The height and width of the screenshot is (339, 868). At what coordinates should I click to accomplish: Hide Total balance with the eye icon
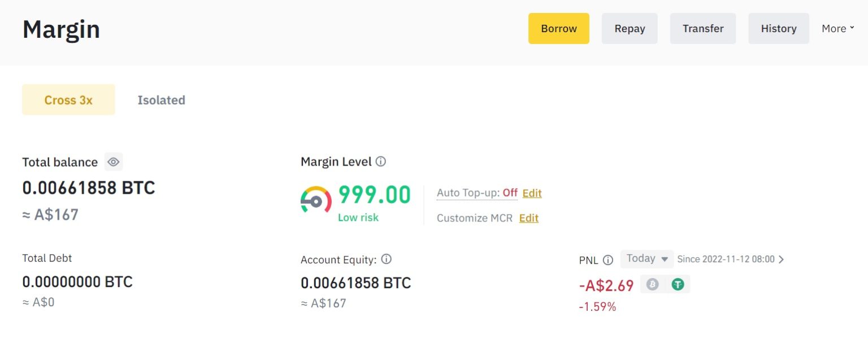click(113, 162)
